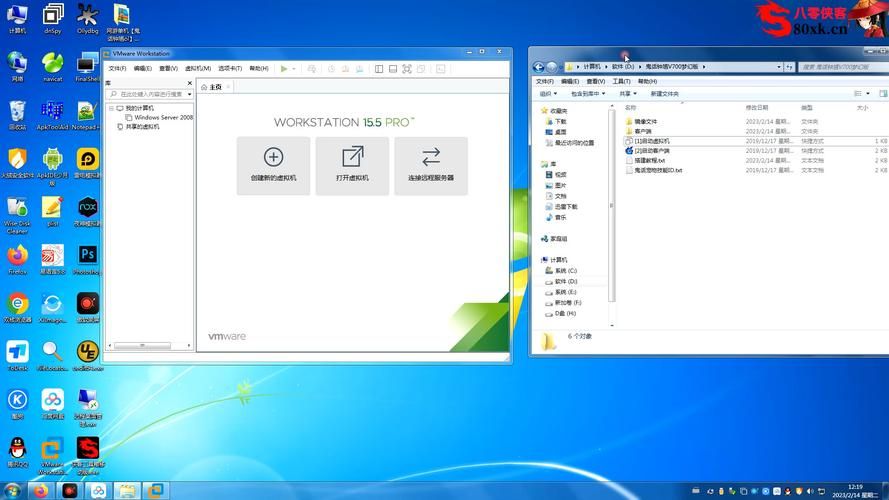Sort the file list by the 修改日期 column header
The width and height of the screenshot is (889, 500).
click(x=756, y=107)
